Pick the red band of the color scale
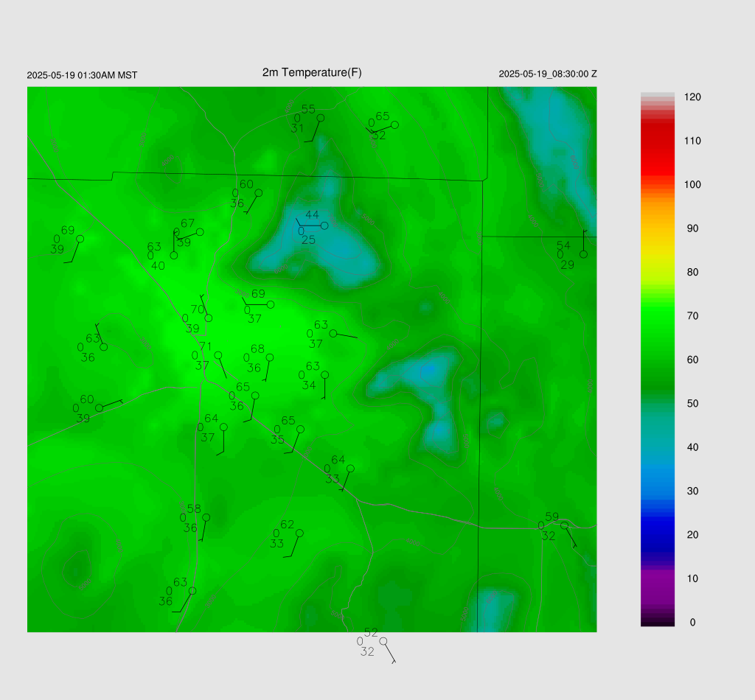 657,149
